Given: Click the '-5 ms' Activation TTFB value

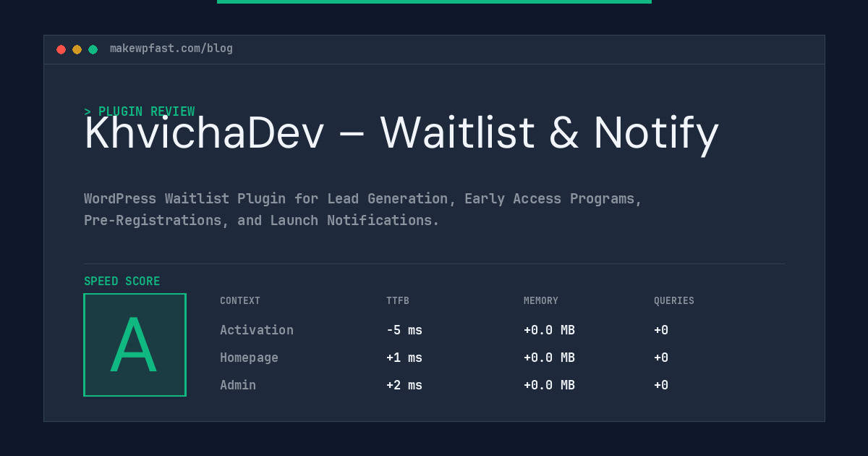Looking at the screenshot, I should tap(404, 330).
